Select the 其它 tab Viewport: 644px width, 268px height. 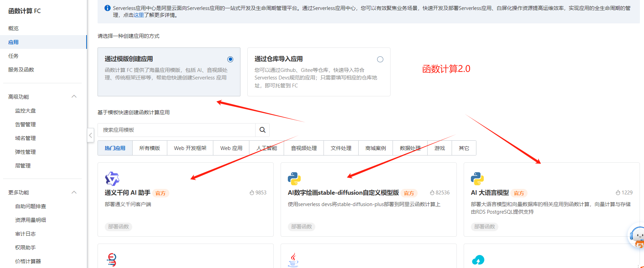tap(464, 148)
